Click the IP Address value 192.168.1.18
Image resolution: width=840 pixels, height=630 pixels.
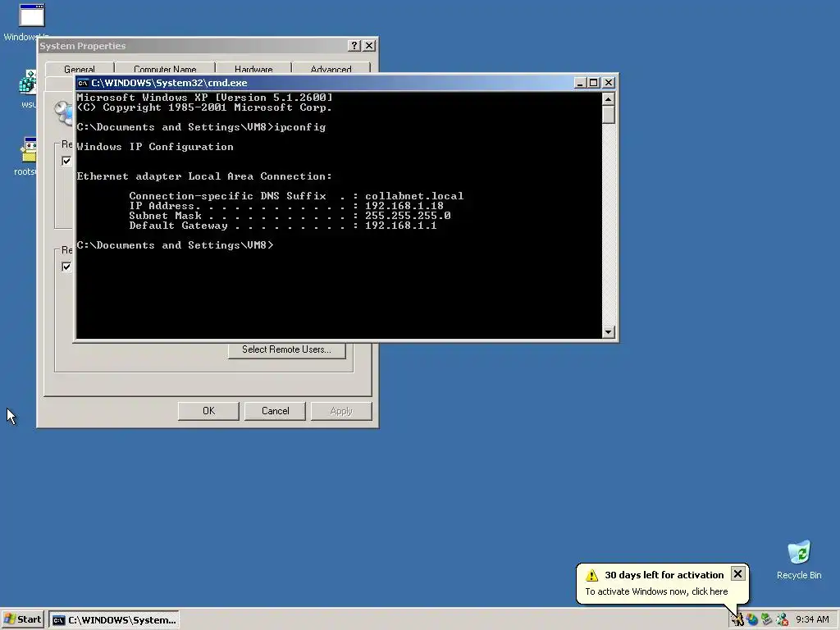coord(404,206)
